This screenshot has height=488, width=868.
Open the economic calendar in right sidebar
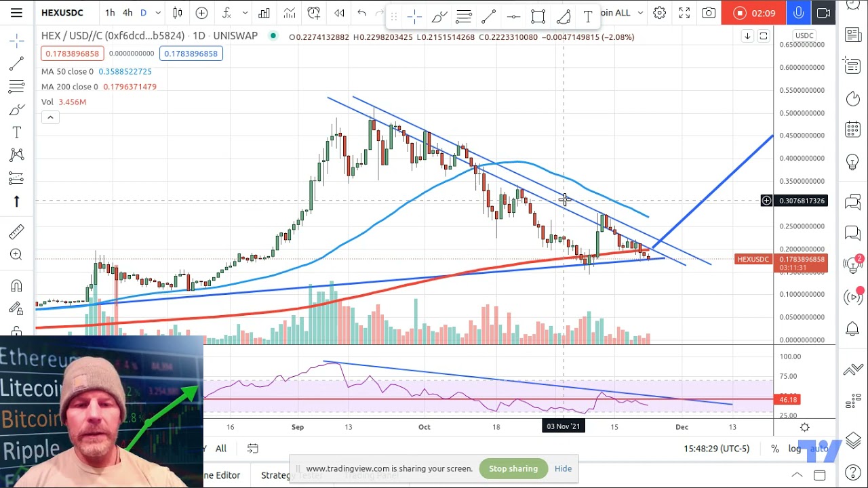[853, 129]
